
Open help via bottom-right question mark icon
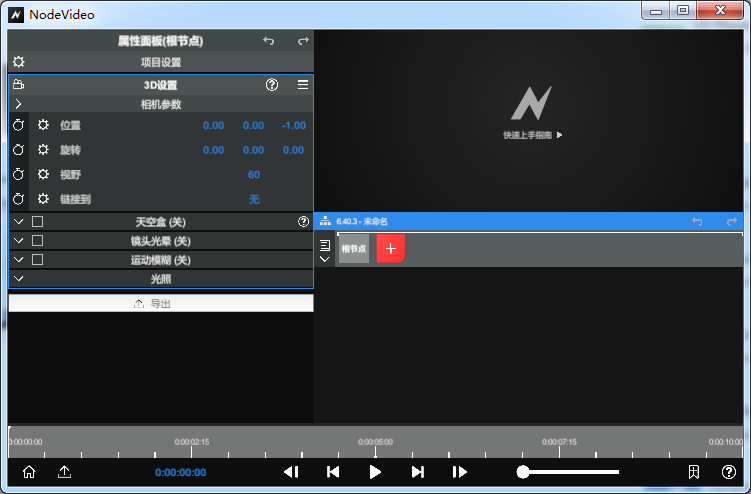click(x=729, y=472)
